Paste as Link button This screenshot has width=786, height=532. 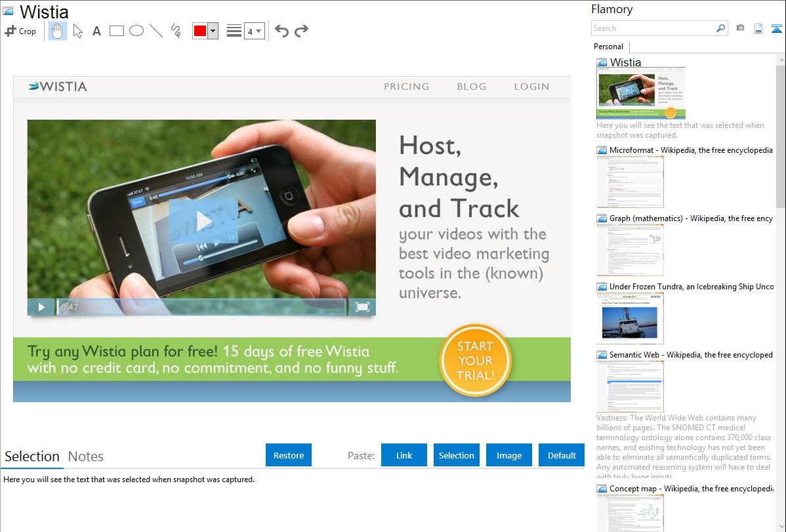pos(404,455)
